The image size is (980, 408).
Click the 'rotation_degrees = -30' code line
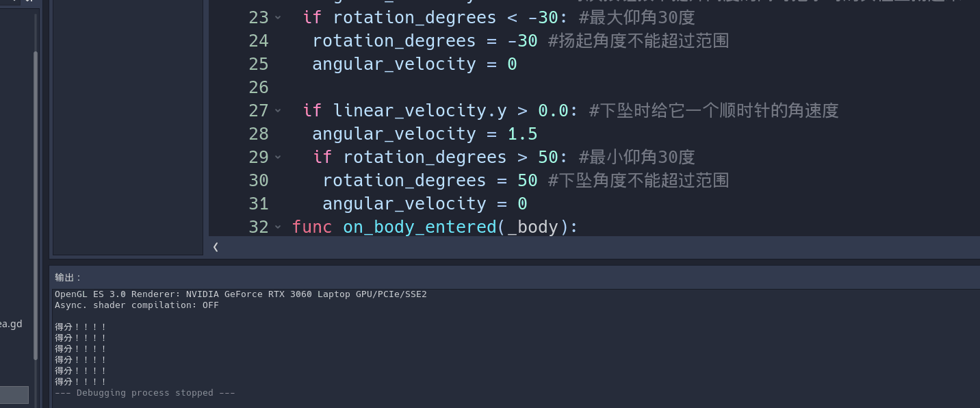pyautogui.click(x=424, y=41)
